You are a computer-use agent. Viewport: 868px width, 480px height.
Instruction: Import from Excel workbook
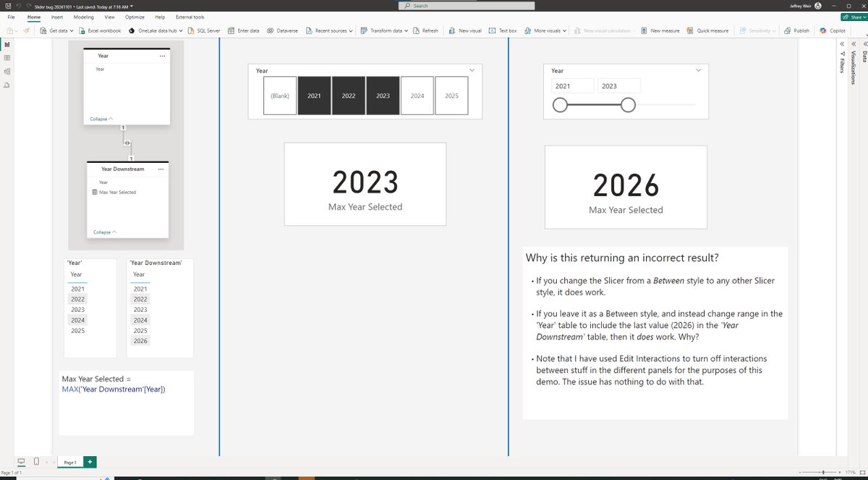click(101, 31)
